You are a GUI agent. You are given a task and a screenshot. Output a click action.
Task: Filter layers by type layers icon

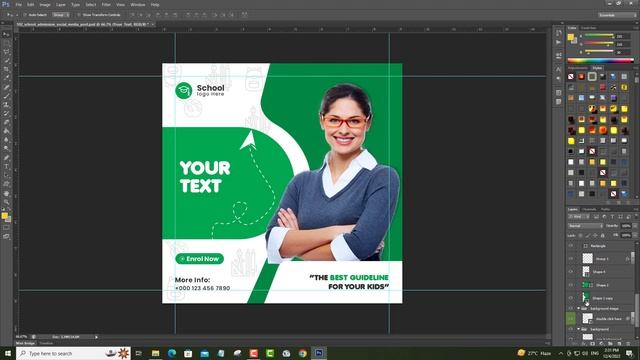612,216
